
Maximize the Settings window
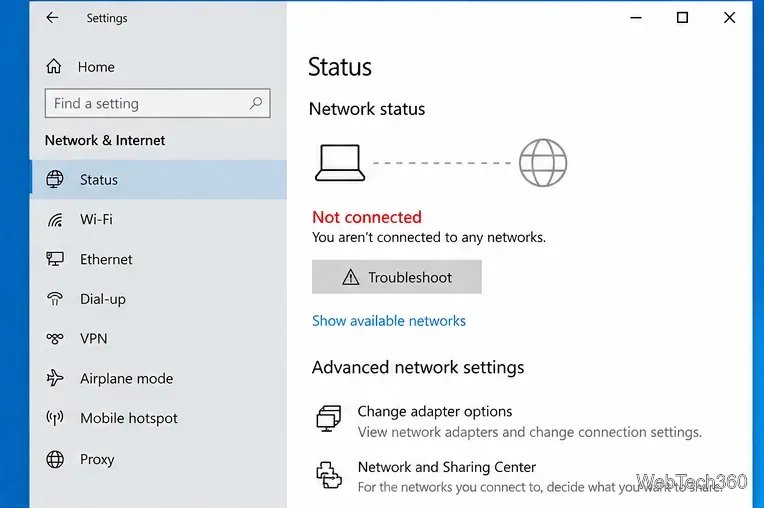[682, 18]
